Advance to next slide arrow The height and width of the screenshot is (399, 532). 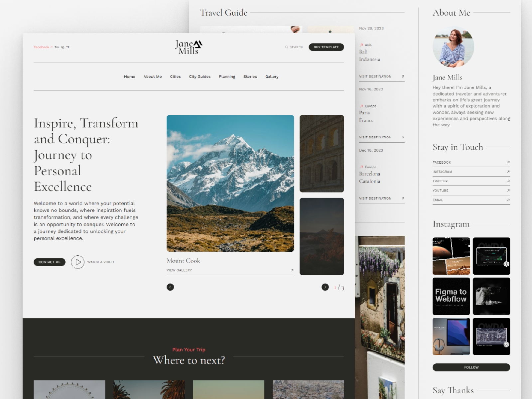tap(325, 287)
